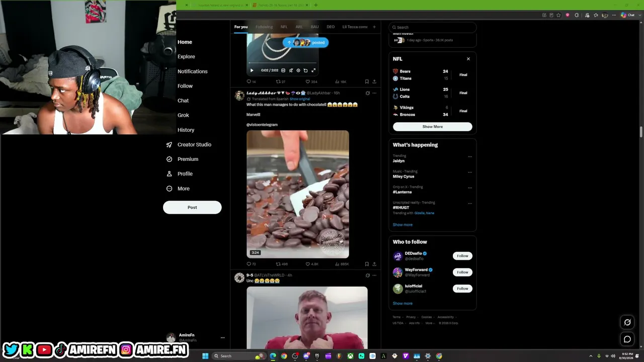This screenshot has width=644, height=362.
Task: Open the BAU timeline tab
Action: tap(315, 27)
